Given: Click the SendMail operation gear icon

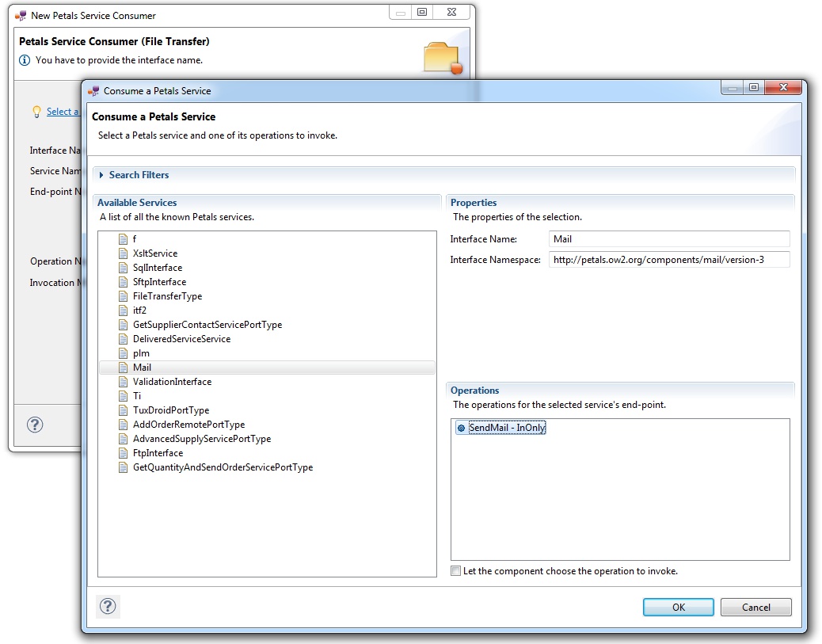Looking at the screenshot, I should [x=461, y=428].
